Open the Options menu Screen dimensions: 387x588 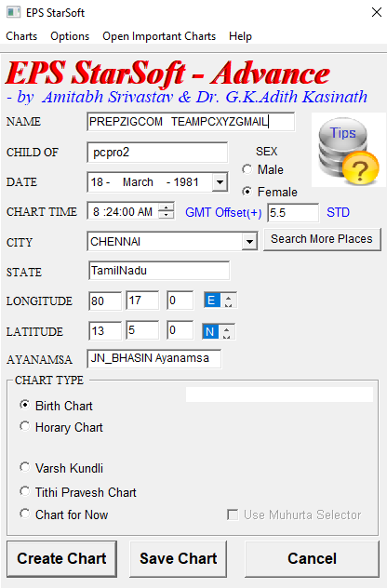coord(70,36)
